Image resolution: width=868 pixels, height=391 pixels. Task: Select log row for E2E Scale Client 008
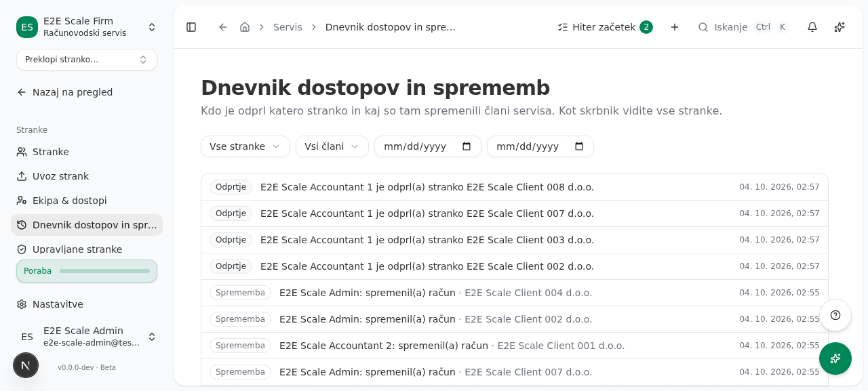515,187
